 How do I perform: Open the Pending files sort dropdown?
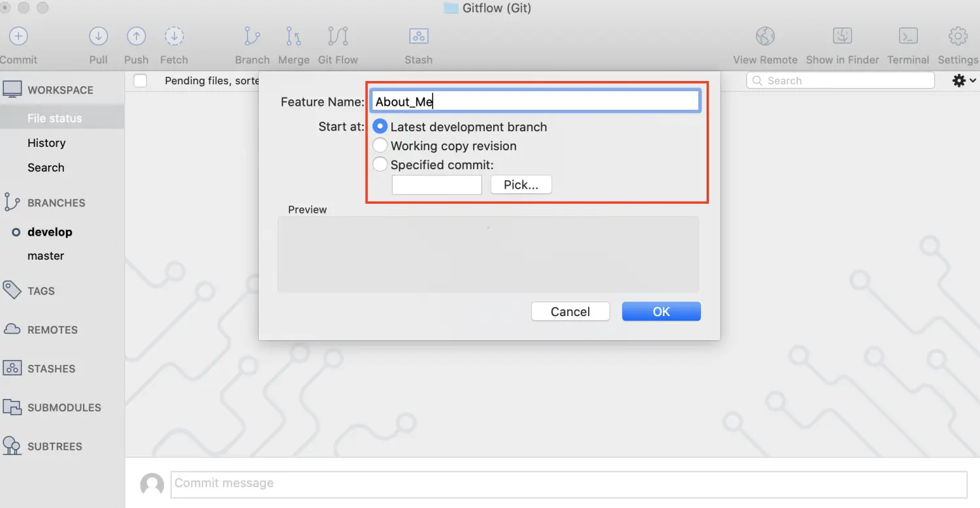[x=212, y=81]
